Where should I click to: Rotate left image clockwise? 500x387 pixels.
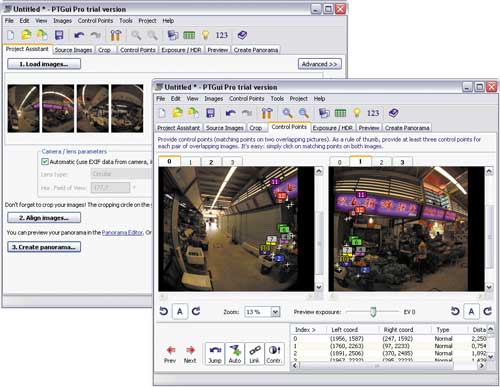pyautogui.click(x=196, y=311)
